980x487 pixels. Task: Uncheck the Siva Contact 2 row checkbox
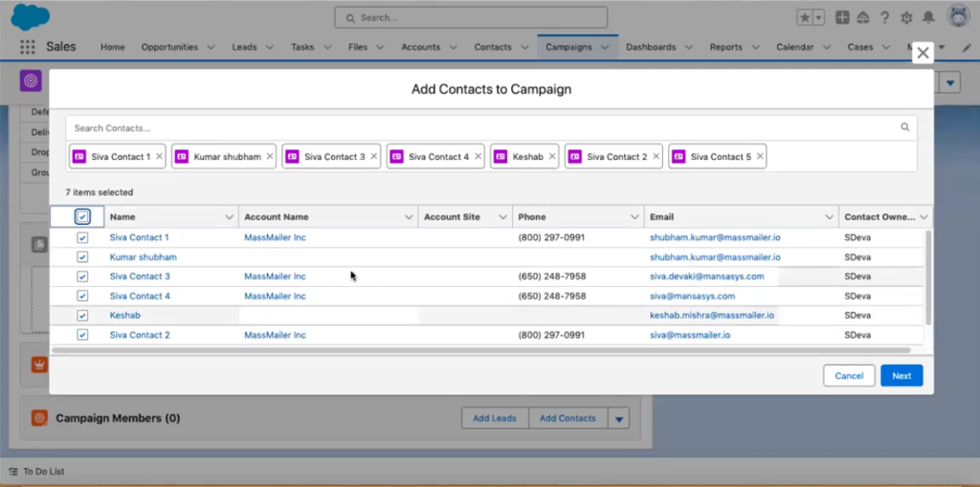[82, 335]
